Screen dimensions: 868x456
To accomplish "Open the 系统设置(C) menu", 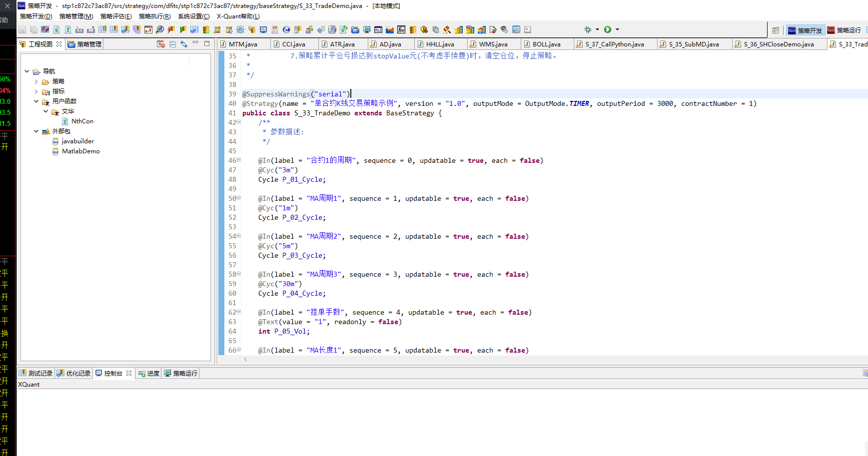I will pyautogui.click(x=194, y=16).
